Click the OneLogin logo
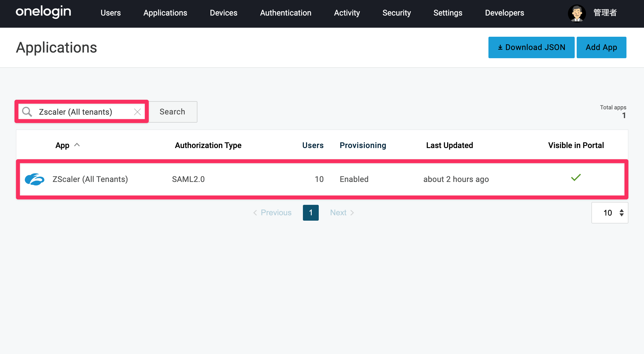Viewport: 644px width, 354px height. 43,12
